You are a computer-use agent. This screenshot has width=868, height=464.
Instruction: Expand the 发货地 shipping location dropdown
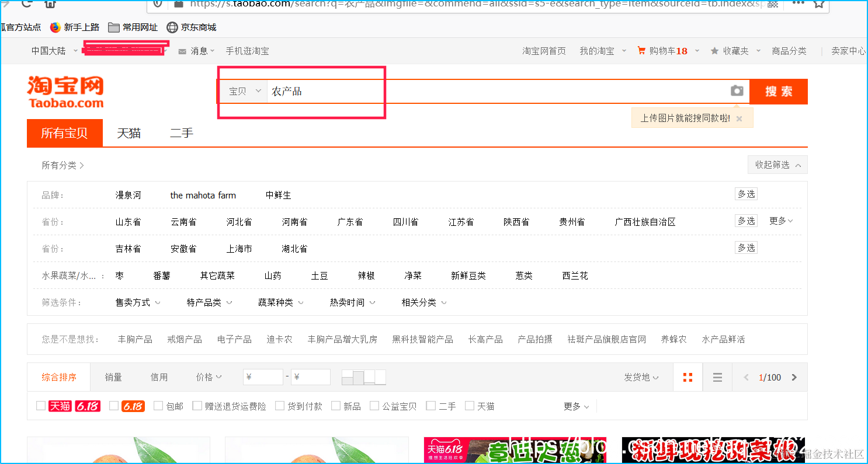pyautogui.click(x=641, y=377)
